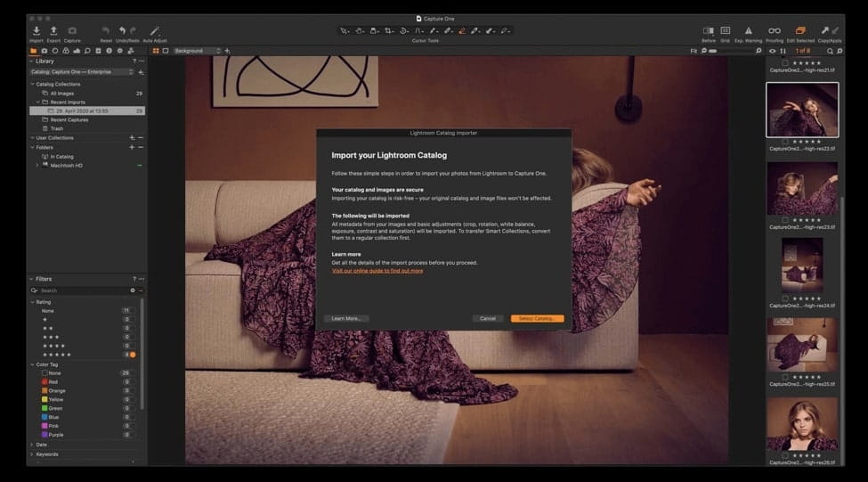This screenshot has width=868, height=482.
Task: Switch viewer to multi-image grid view
Action: click(156, 51)
